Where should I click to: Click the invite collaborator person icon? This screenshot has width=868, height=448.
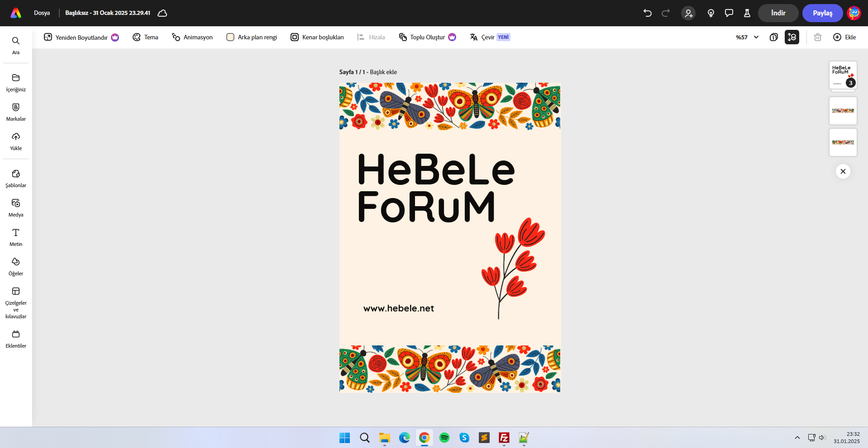(688, 13)
